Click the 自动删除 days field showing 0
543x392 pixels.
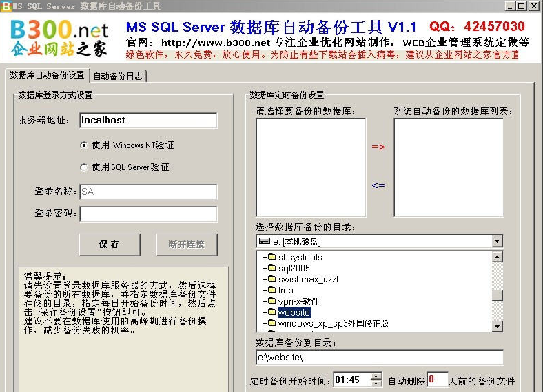pyautogui.click(x=438, y=380)
